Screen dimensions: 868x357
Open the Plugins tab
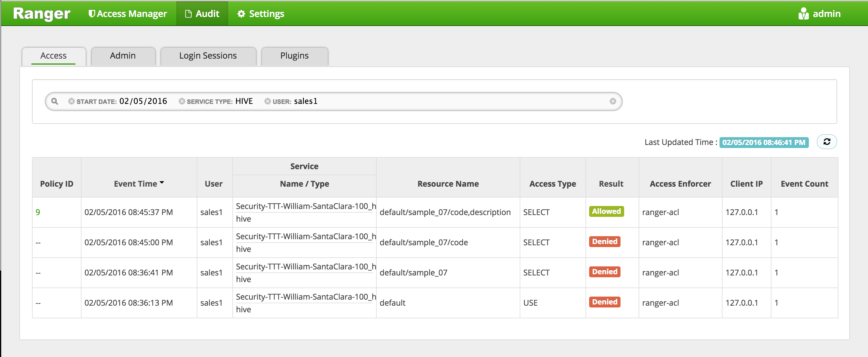[294, 56]
